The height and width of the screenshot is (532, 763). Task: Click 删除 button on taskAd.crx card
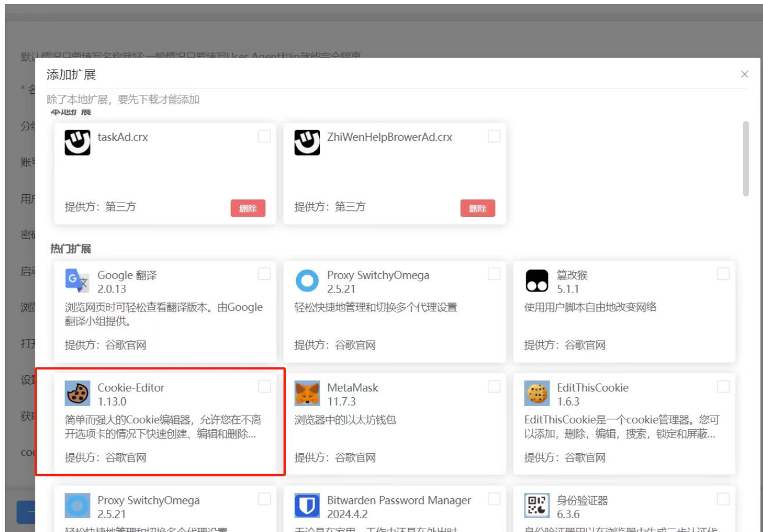tap(249, 209)
